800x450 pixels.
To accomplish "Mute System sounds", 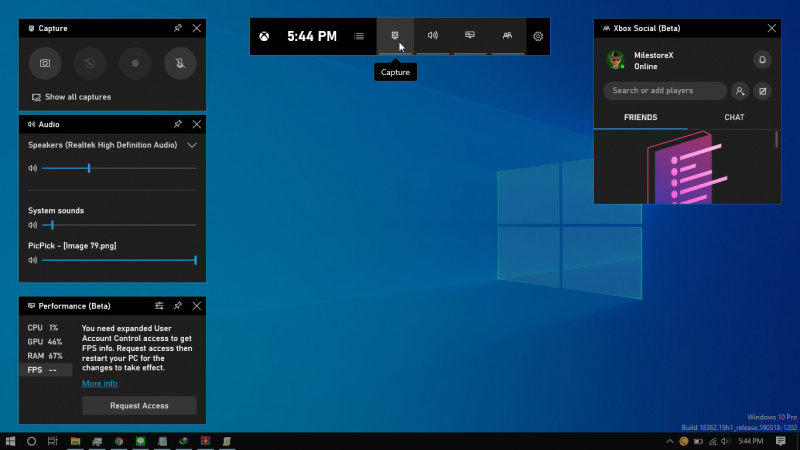I will click(33, 225).
